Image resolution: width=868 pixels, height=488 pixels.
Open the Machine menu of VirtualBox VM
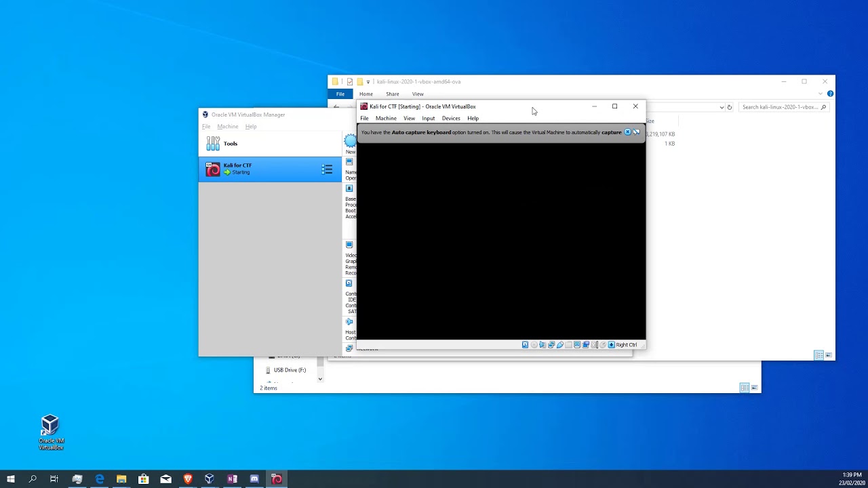386,118
